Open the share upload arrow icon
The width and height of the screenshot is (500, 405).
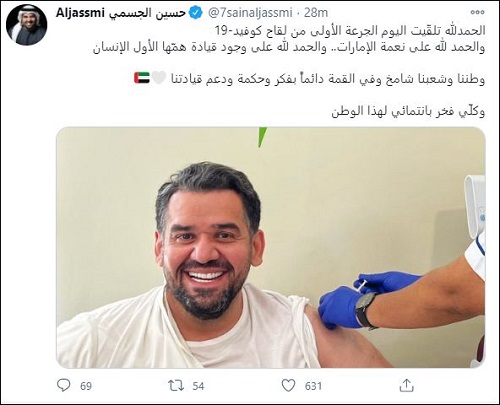(406, 386)
